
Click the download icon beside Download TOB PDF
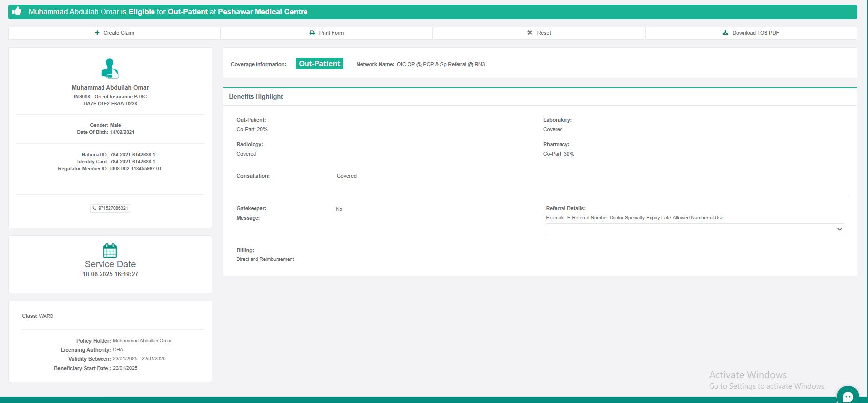click(725, 33)
